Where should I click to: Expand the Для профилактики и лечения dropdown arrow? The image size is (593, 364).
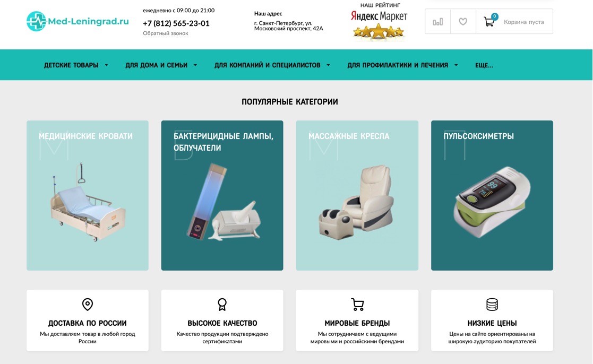click(456, 65)
